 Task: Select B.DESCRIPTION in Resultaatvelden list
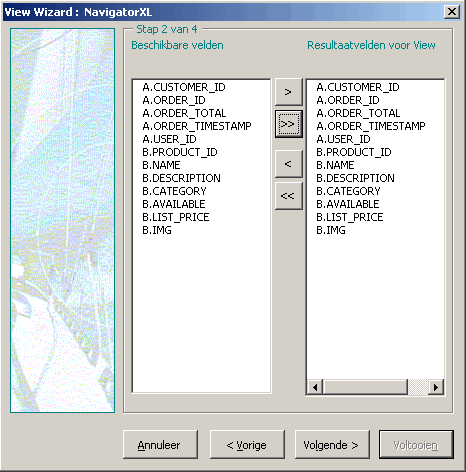point(356,178)
